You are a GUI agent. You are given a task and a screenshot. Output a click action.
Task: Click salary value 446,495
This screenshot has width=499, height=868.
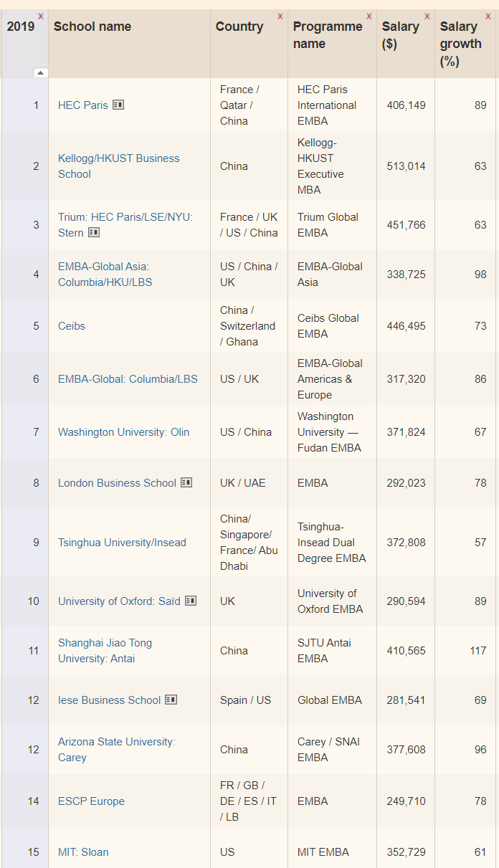tap(406, 325)
